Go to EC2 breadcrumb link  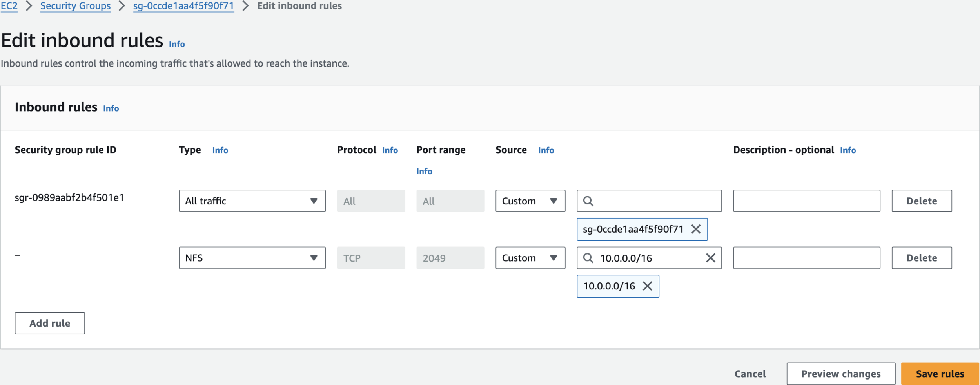click(x=9, y=6)
